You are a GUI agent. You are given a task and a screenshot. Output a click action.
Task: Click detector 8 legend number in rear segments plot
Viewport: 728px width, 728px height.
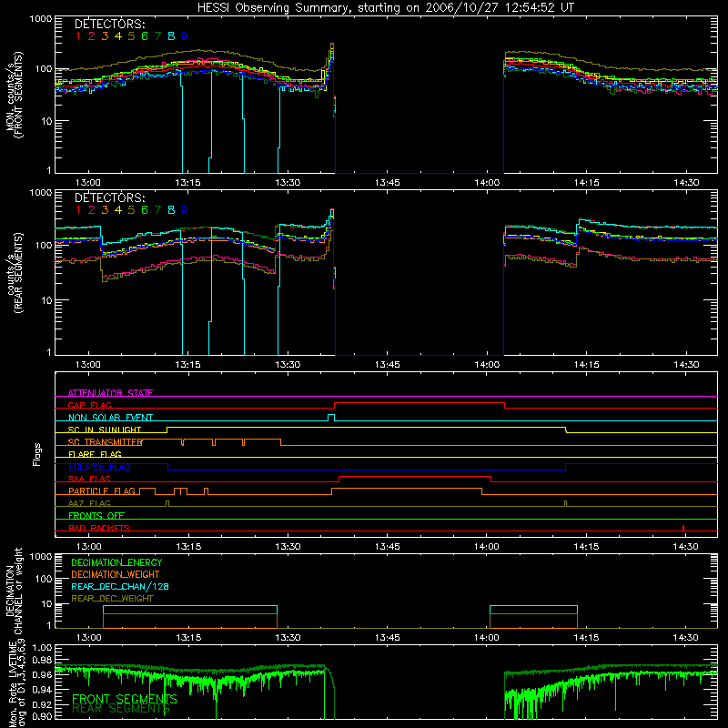171,210
